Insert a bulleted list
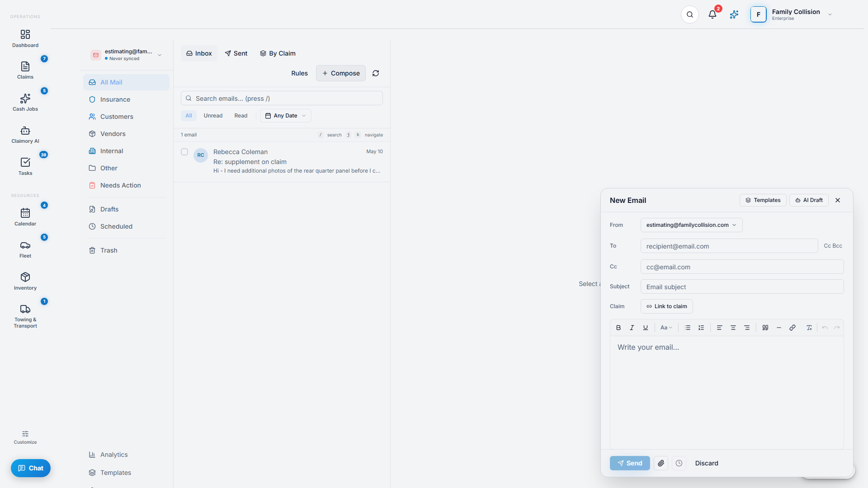Image resolution: width=868 pixels, height=488 pixels. coord(688,328)
